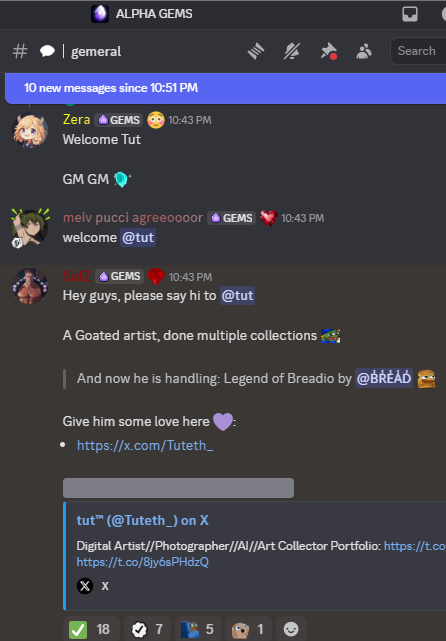Open meiv pucci agreeoooor's avatar
Screen dimensions: 446x641
tap(30, 228)
